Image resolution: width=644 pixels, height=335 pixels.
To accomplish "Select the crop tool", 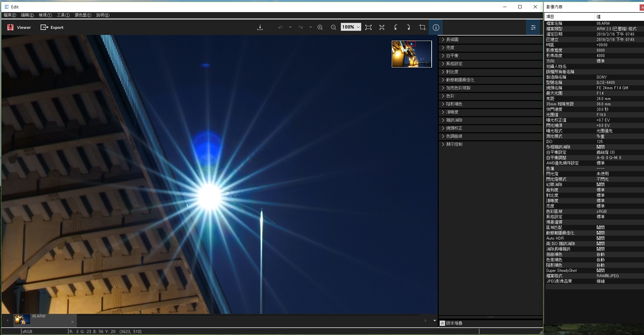I will click(x=422, y=28).
